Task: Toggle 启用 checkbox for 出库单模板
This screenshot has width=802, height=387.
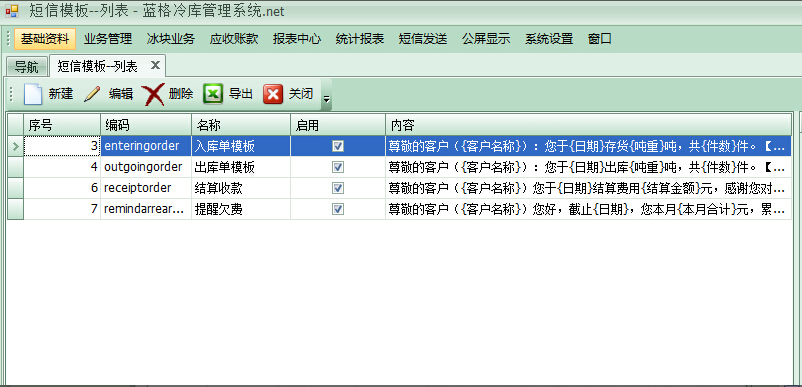Action: (338, 167)
